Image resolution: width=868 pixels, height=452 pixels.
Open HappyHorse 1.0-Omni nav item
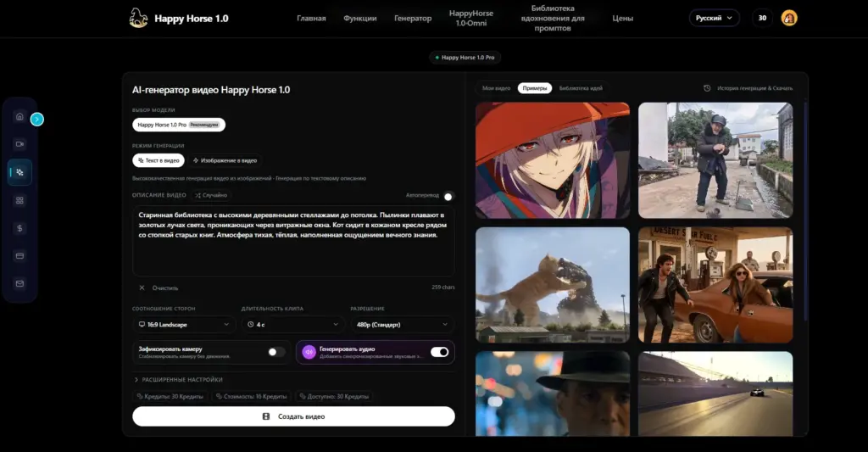471,19
